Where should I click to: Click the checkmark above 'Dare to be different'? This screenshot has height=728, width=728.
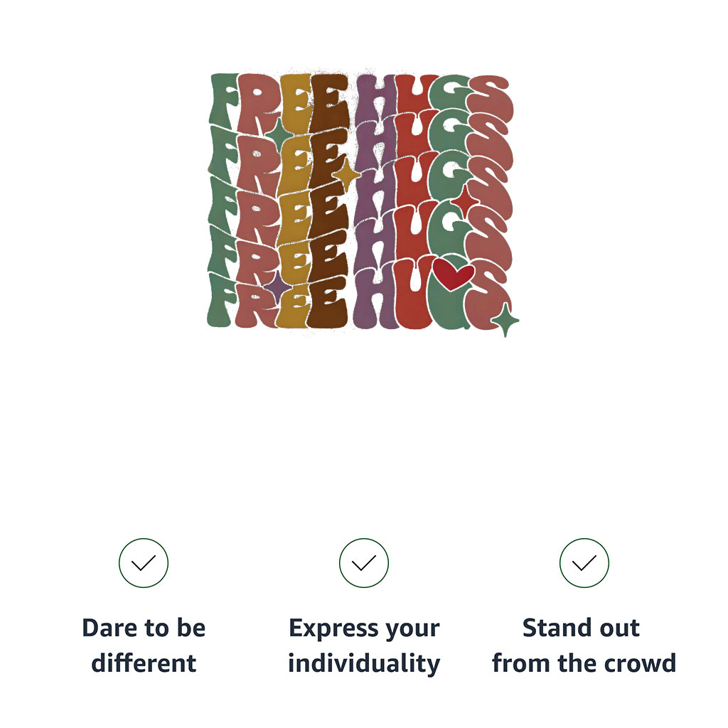tap(144, 563)
